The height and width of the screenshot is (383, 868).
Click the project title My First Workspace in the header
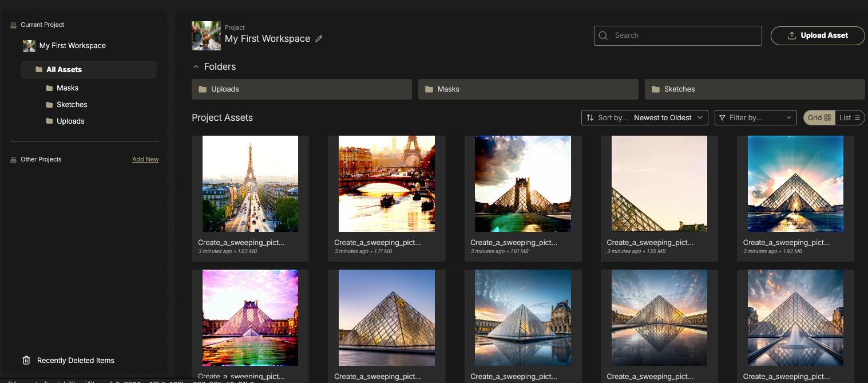tap(267, 38)
